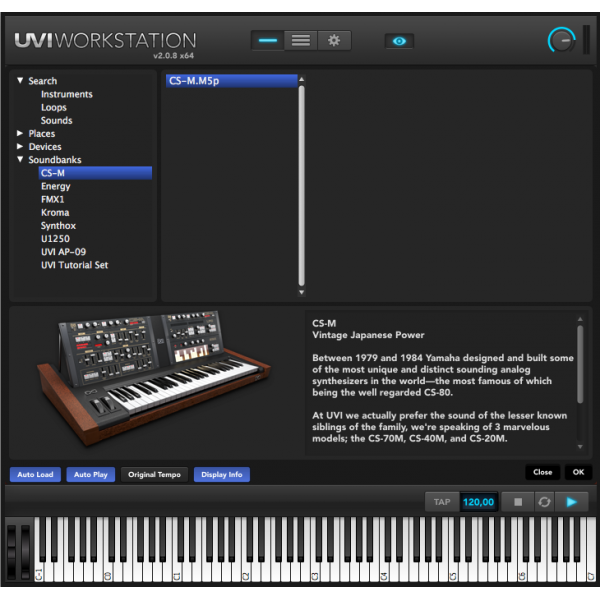The image size is (600, 600).
Task: Click the C0 piano key
Action: (108, 572)
